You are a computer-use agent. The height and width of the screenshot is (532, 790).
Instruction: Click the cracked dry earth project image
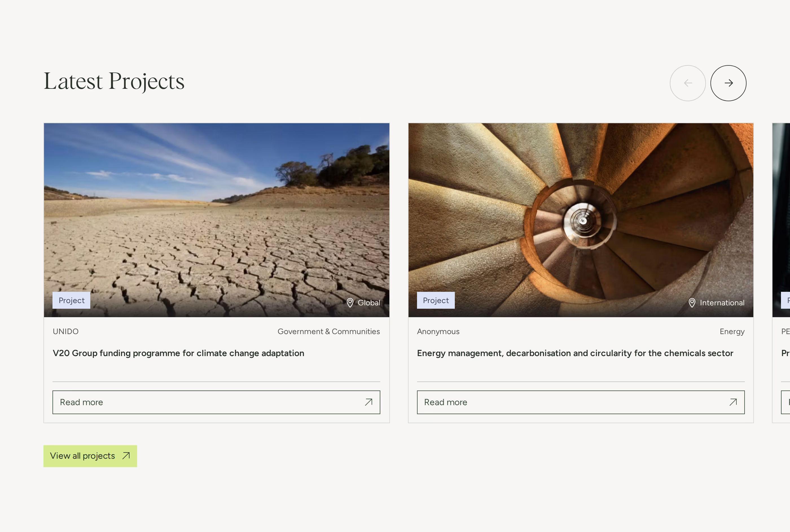coord(217,220)
